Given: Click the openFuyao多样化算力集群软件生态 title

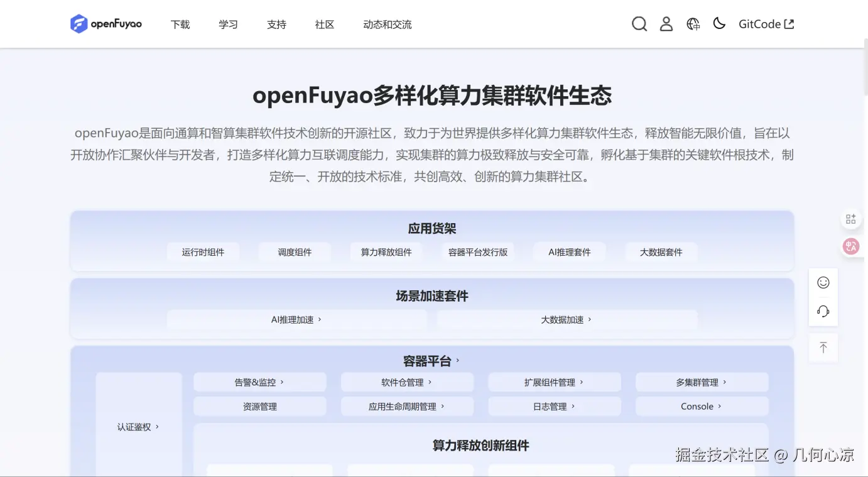Looking at the screenshot, I should [432, 96].
